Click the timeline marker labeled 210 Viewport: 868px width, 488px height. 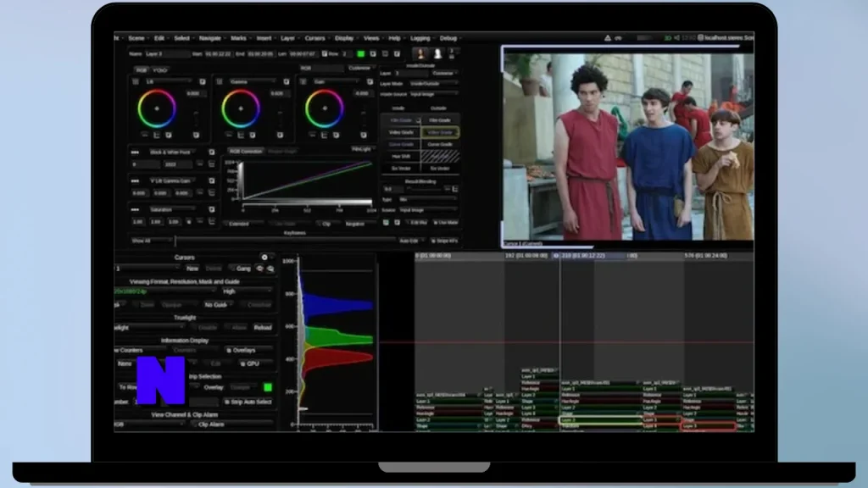[583, 256]
